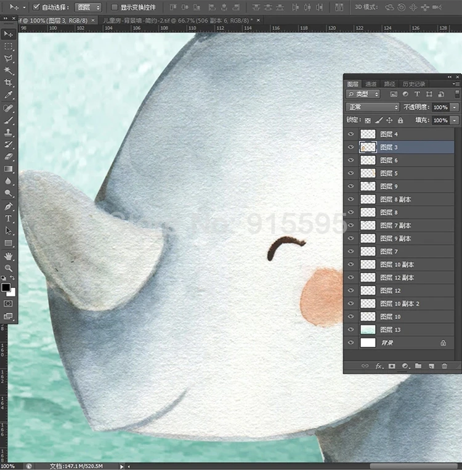Click the black foreground color swatch

pyautogui.click(x=6, y=287)
